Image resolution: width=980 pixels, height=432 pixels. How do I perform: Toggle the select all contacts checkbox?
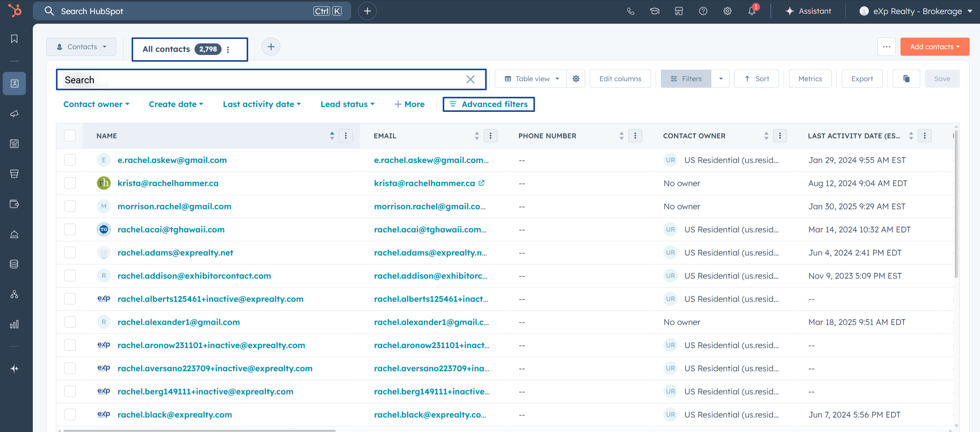tap(70, 136)
